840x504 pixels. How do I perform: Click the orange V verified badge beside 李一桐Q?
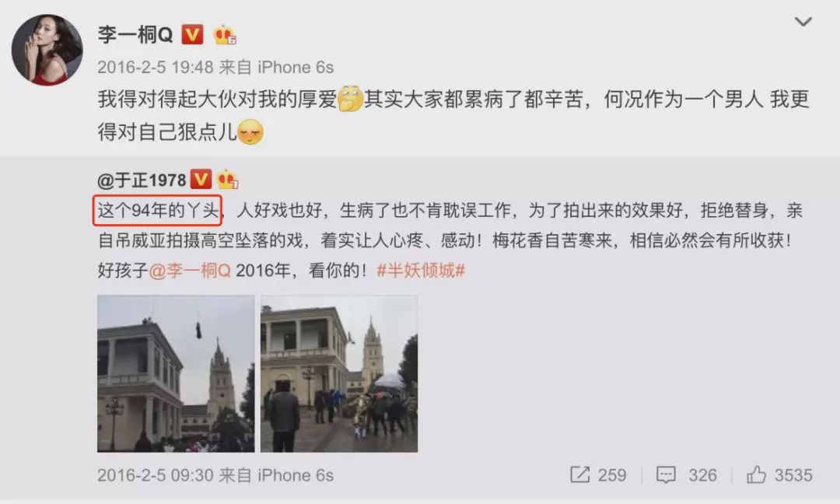pos(192,35)
